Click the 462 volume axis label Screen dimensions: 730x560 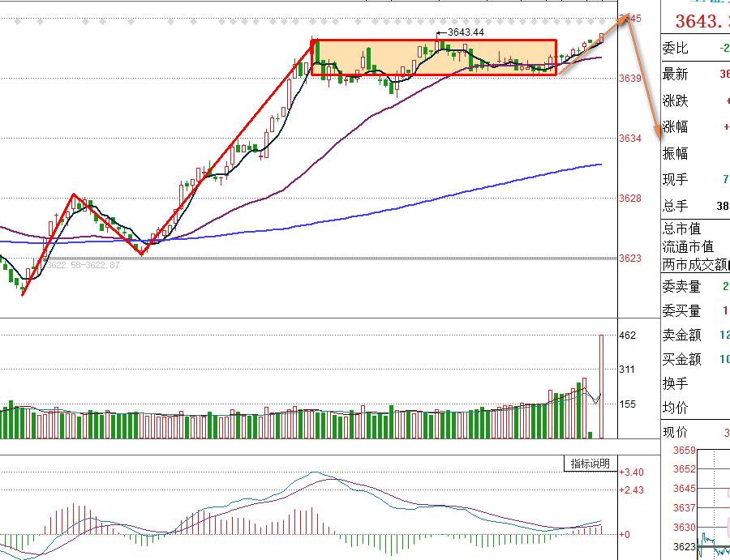point(627,336)
